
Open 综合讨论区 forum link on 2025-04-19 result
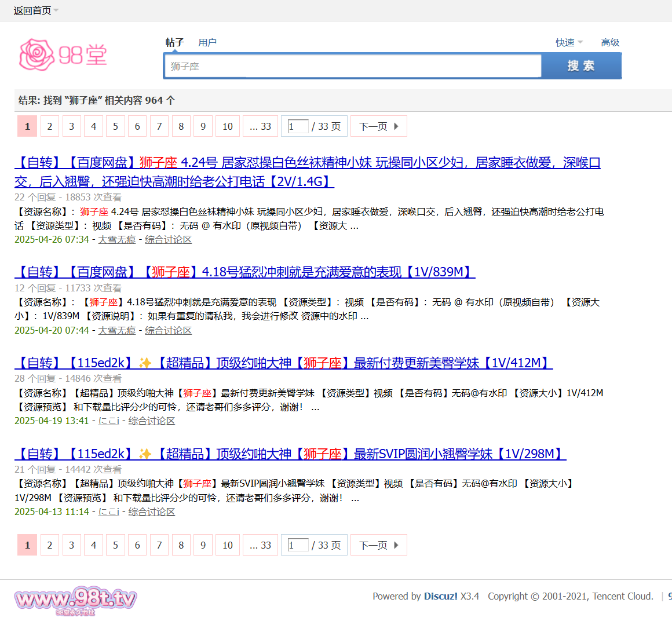(151, 421)
